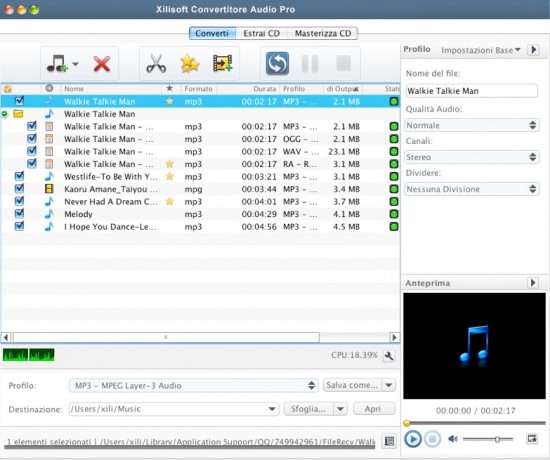Image resolution: width=550 pixels, height=460 pixels.
Task: Toggle checkbox for the OGG profile row
Action: click(32, 139)
